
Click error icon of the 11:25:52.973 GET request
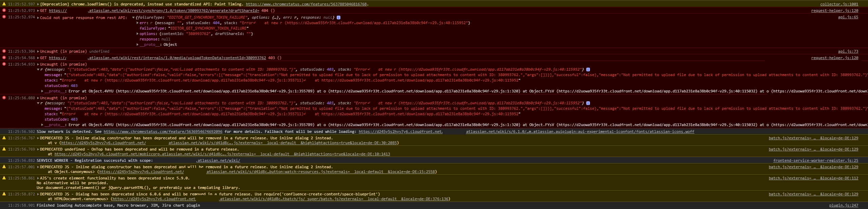pyautogui.click(x=4, y=11)
